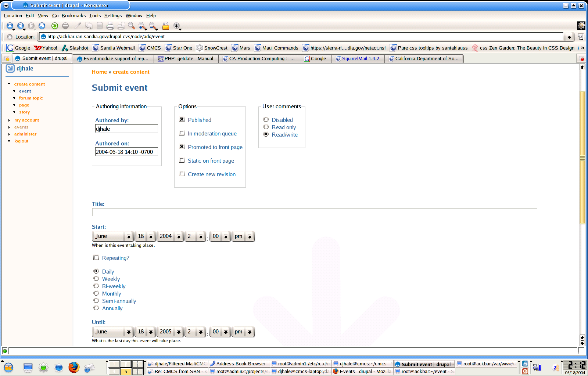Viewport: 588px width, 376px height.
Task: Uncheck the Published option
Action: click(x=182, y=120)
